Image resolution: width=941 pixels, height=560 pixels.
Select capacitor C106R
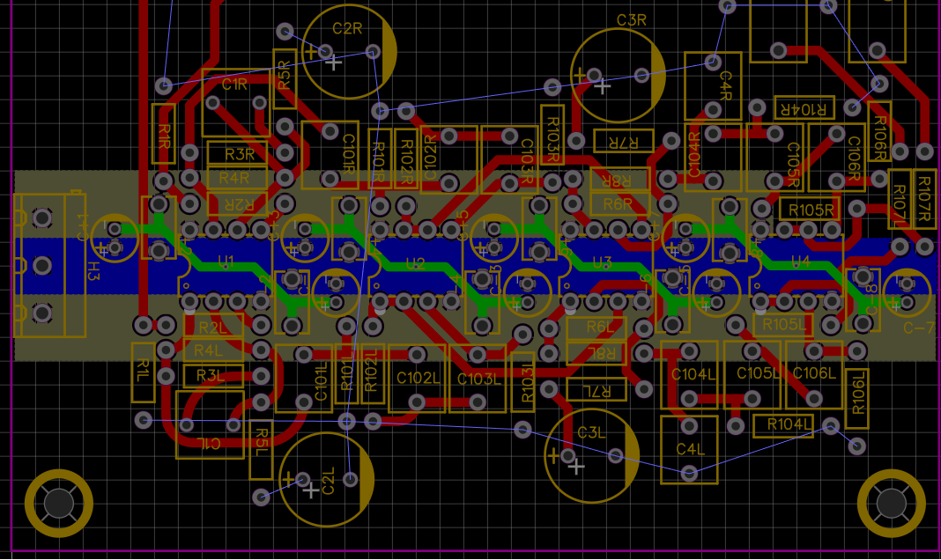pyautogui.click(x=836, y=158)
